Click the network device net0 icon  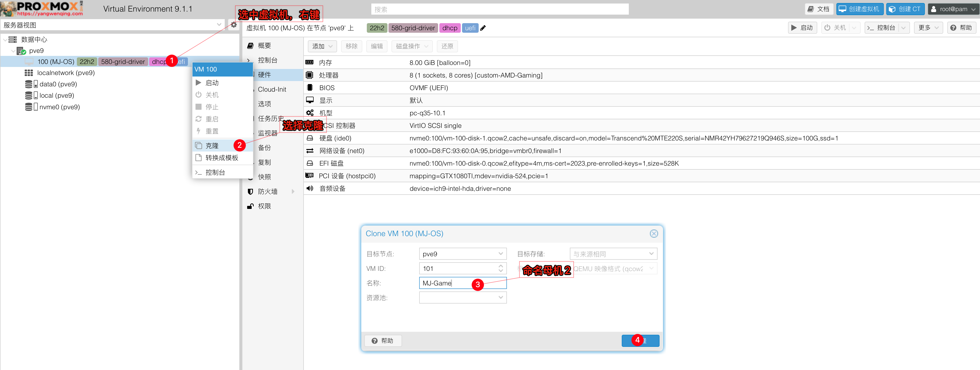coord(310,151)
